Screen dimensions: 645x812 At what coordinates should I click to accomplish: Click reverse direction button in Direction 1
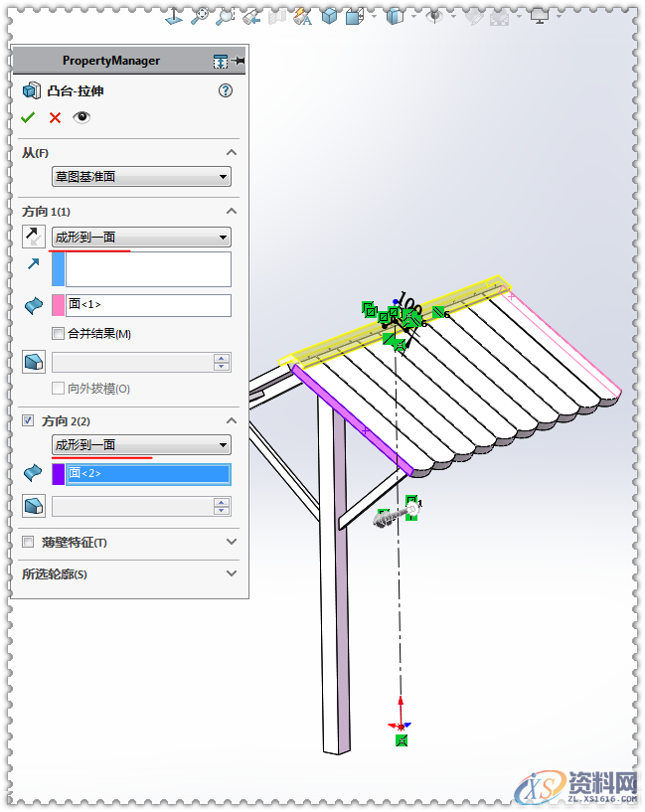[x=34, y=237]
